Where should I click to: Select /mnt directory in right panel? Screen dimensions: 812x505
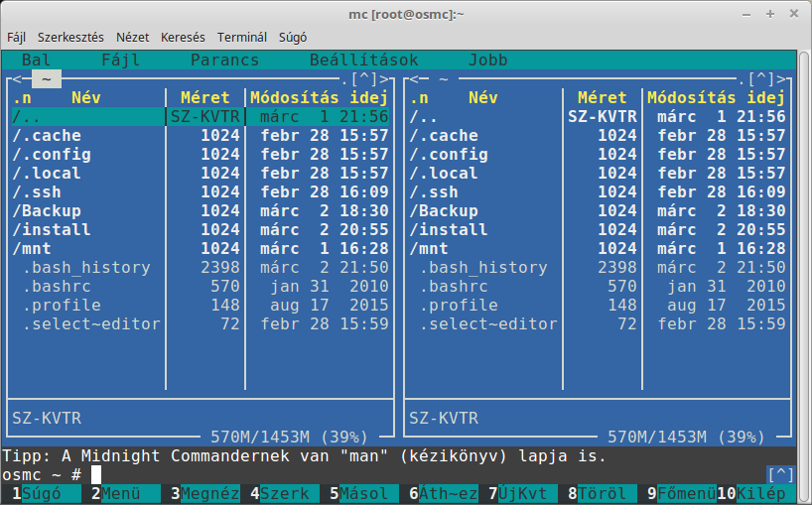point(598,249)
